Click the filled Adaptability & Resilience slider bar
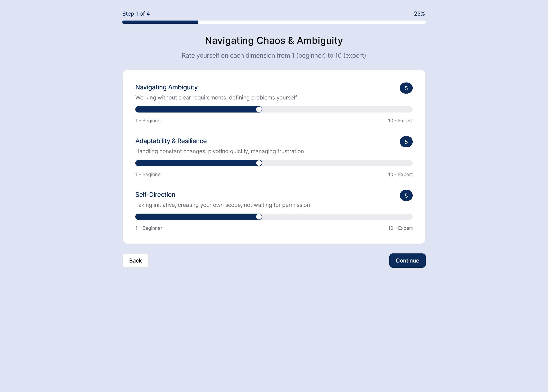This screenshot has width=548, height=392. click(x=196, y=163)
